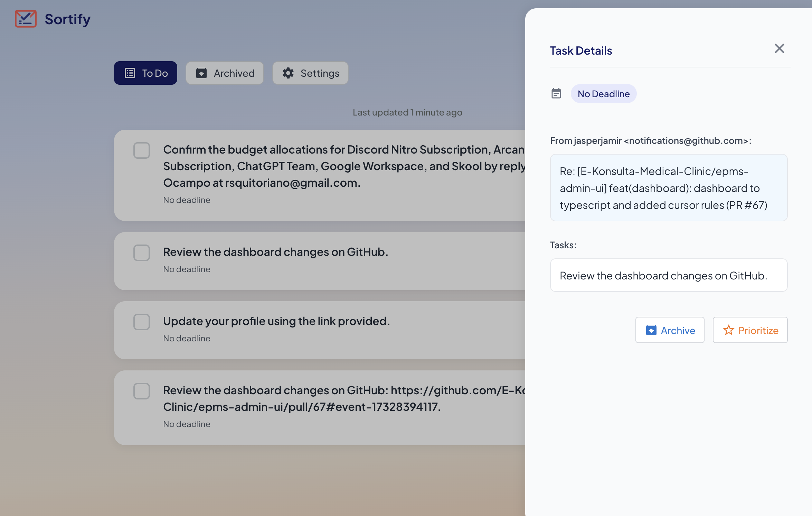This screenshot has width=812, height=516.
Task: Click the blue archive icon in button
Action: 651,330
